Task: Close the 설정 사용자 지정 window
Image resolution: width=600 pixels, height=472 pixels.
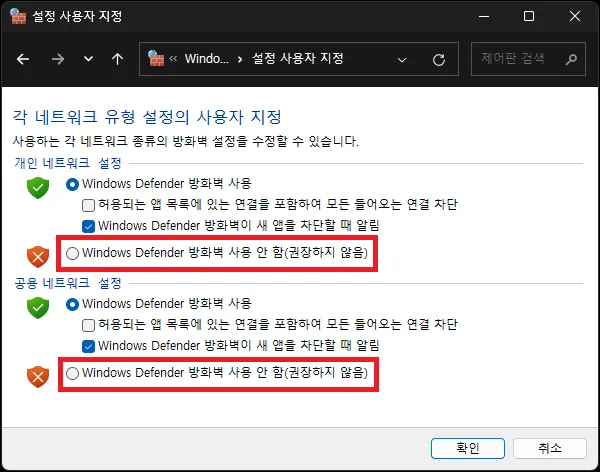Action: 575,16
